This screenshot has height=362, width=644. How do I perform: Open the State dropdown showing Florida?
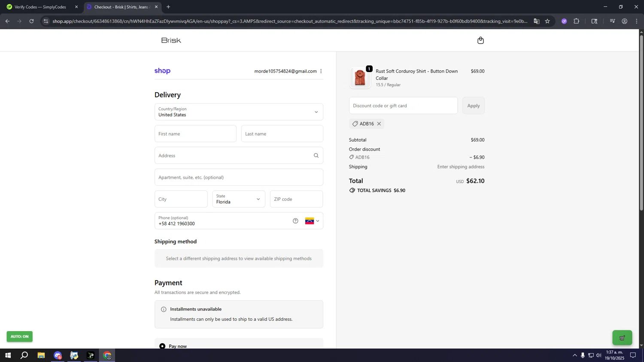click(x=239, y=199)
